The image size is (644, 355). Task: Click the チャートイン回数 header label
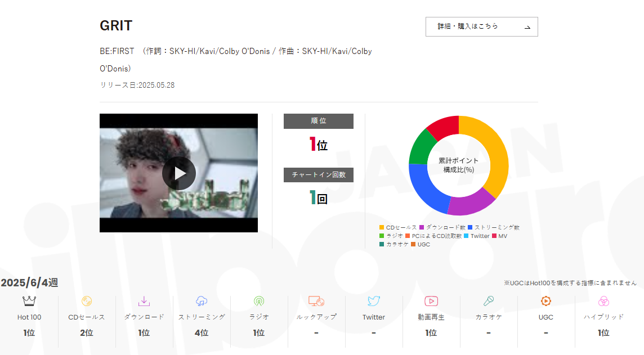pyautogui.click(x=318, y=175)
